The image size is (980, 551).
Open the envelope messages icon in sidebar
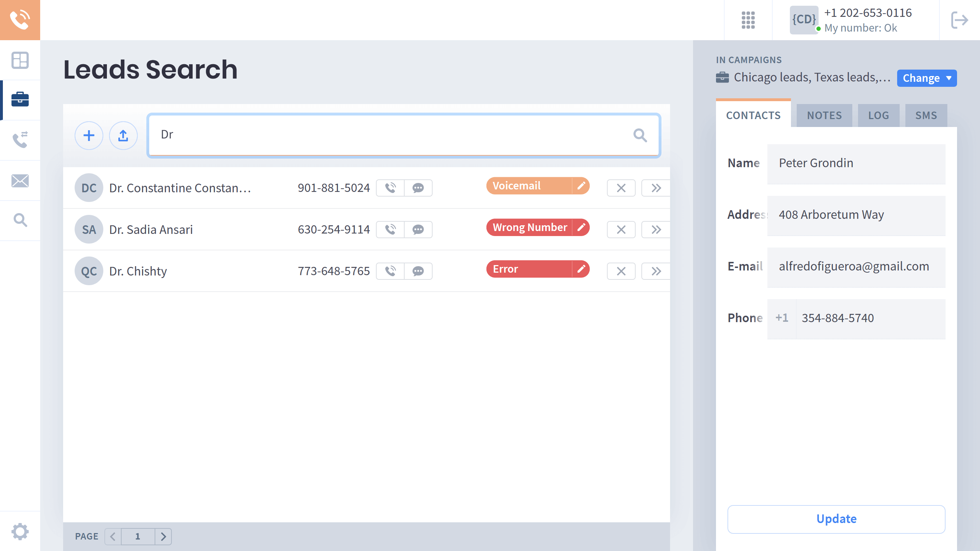pyautogui.click(x=20, y=180)
